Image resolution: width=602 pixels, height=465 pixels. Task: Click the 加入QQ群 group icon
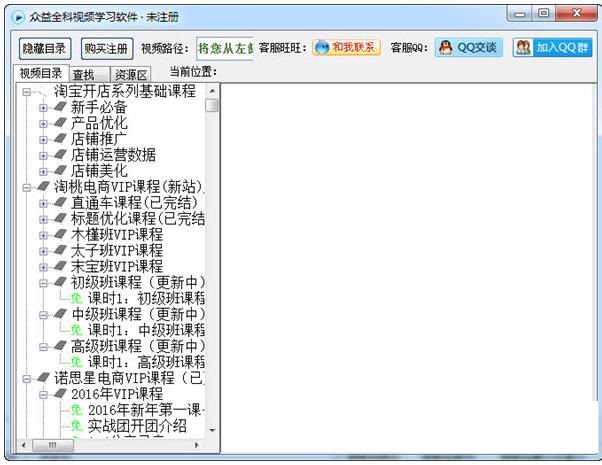coord(550,48)
